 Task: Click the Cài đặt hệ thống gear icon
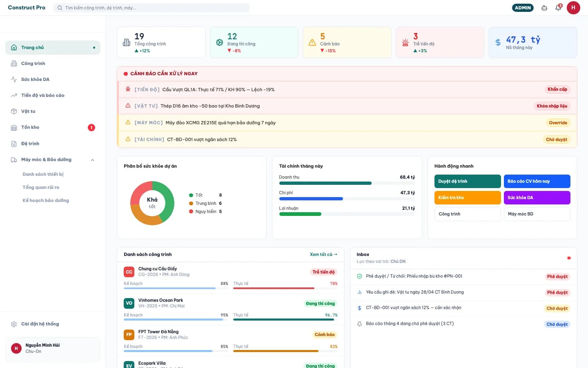14,324
